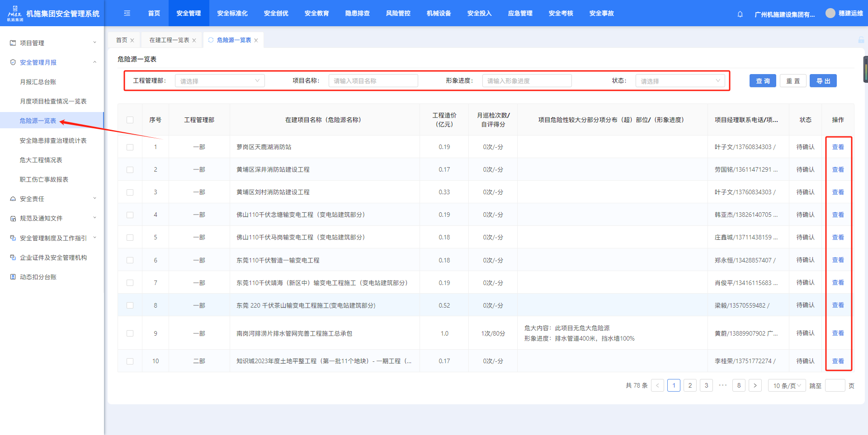Viewport: 868px width, 435px height.
Task: Click the sidebar collapse hamburger icon
Action: [x=127, y=14]
